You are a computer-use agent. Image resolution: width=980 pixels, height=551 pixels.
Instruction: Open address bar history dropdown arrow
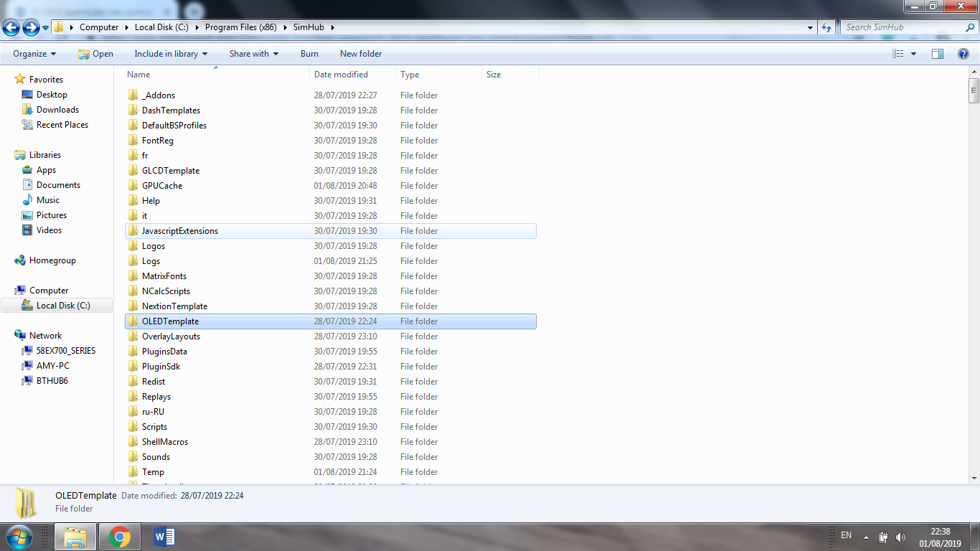point(810,27)
